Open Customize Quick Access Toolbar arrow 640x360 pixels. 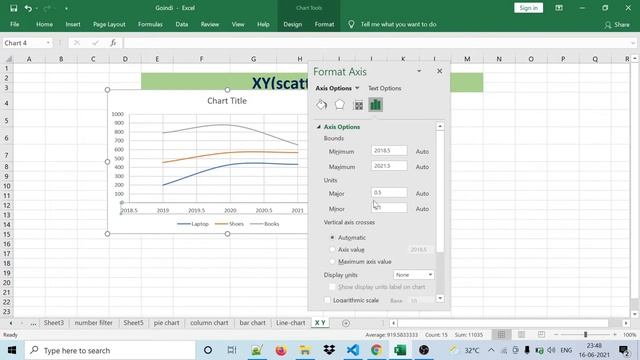66,8
